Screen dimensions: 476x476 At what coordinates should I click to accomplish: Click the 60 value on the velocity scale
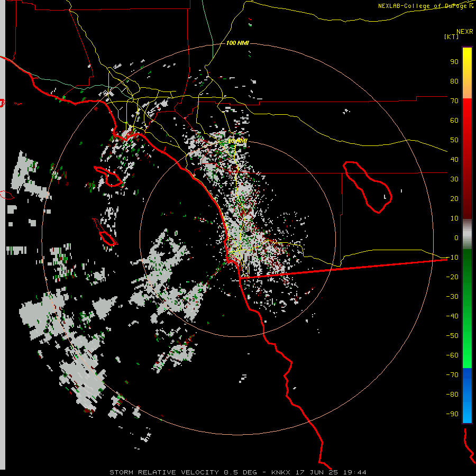click(454, 121)
